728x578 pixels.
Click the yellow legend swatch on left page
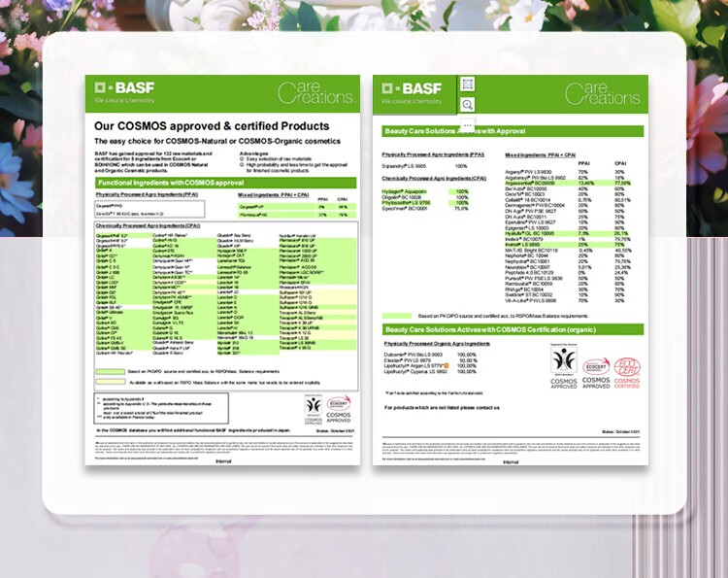point(111,382)
